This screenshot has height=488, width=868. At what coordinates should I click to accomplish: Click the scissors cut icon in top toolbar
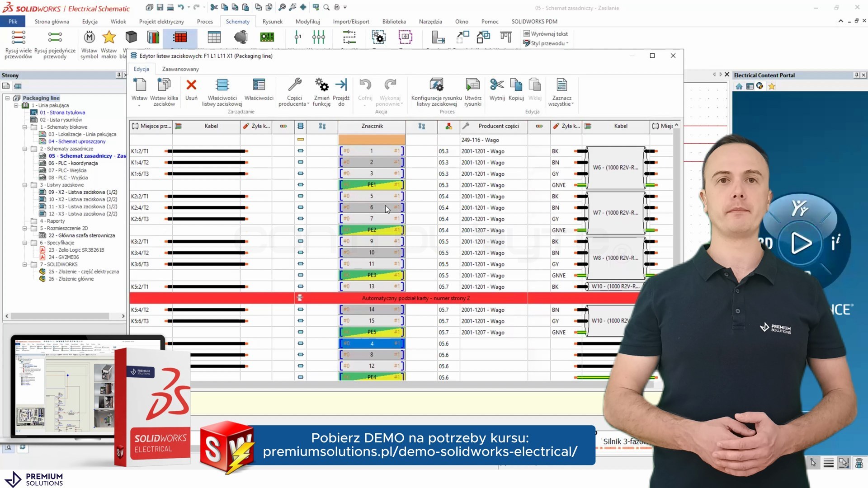coord(214,7)
